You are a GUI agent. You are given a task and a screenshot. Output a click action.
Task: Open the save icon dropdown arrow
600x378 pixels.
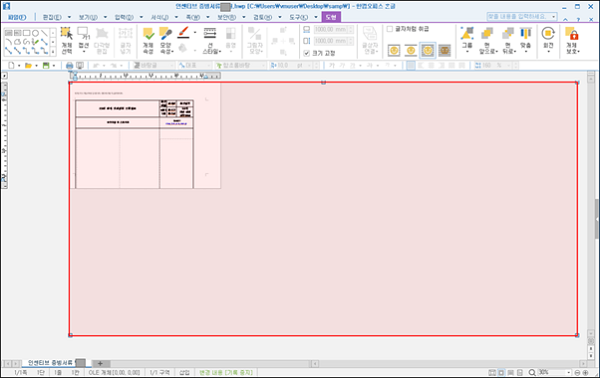click(x=54, y=65)
